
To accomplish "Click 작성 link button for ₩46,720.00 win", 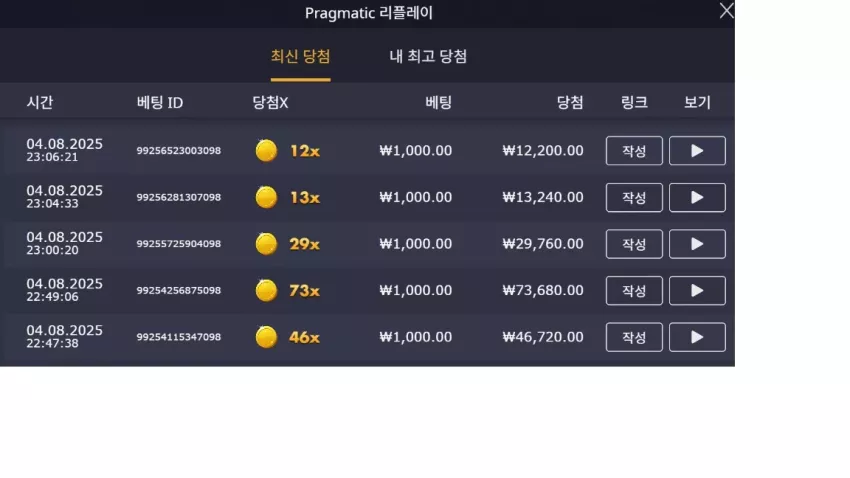I will [x=634, y=337].
